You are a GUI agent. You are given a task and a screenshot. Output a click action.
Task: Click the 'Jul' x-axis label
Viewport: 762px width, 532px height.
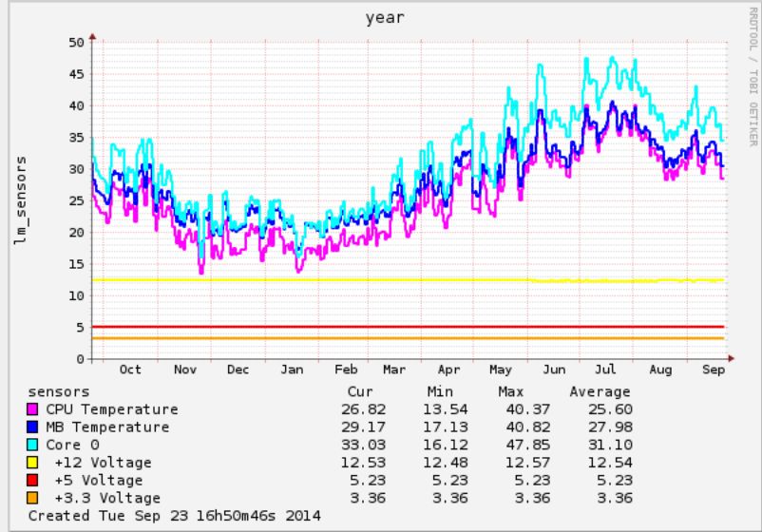[x=605, y=370]
